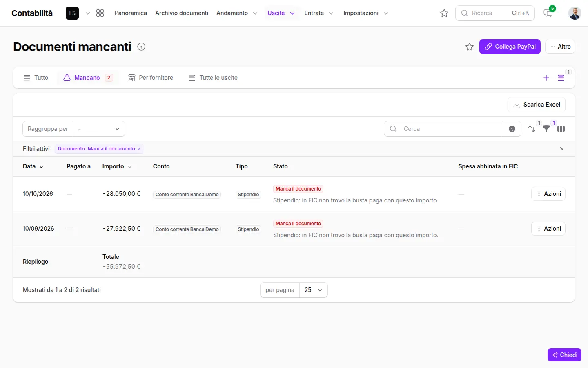Viewport: 588px width, 368px height.
Task: Open Archivio documenti
Action: [x=182, y=13]
